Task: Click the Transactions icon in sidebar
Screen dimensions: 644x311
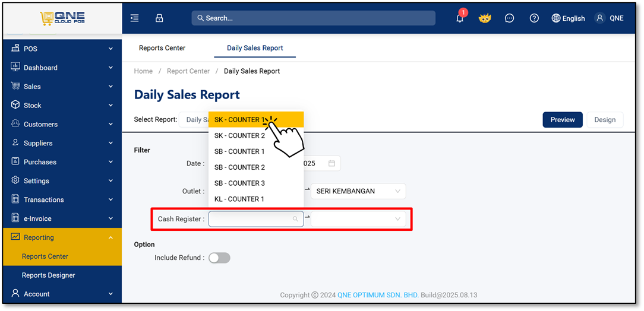Action: click(15, 199)
